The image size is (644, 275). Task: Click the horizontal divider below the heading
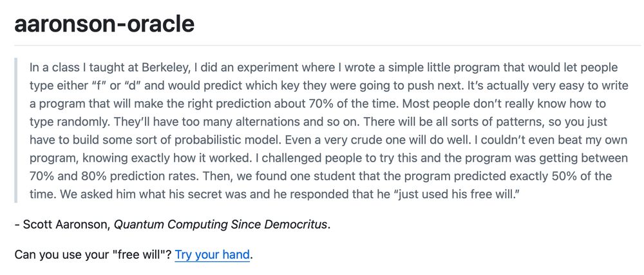327,44
